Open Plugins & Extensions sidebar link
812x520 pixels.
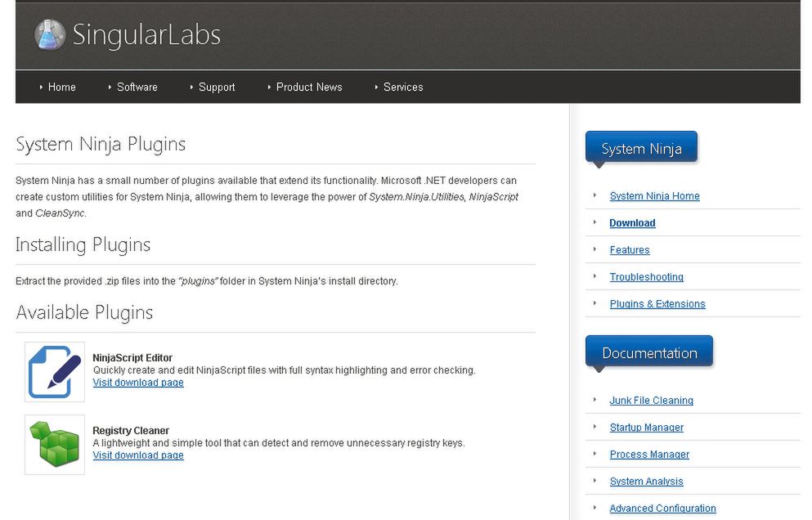[657, 304]
